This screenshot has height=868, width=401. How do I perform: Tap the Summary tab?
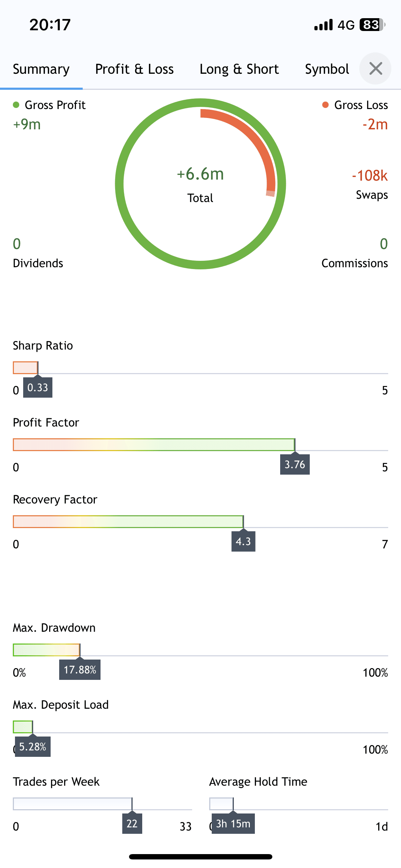point(41,69)
